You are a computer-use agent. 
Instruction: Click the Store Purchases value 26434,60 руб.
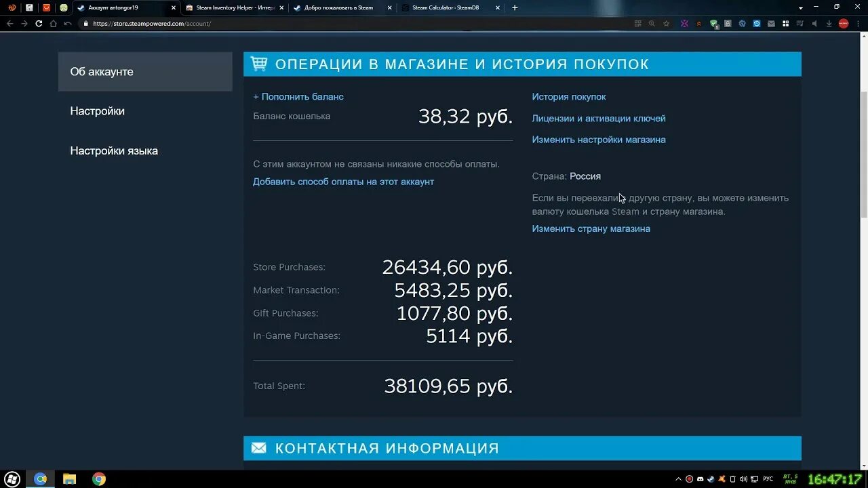click(x=447, y=267)
